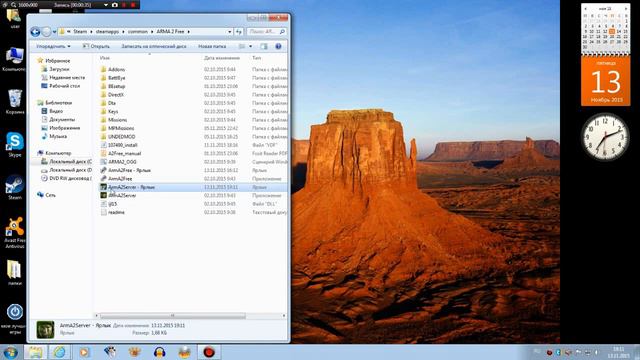Viewport: 640px width, 360px height.
Task: Select the ArmA2Free - Ярлык shortcut
Action: pos(129,170)
